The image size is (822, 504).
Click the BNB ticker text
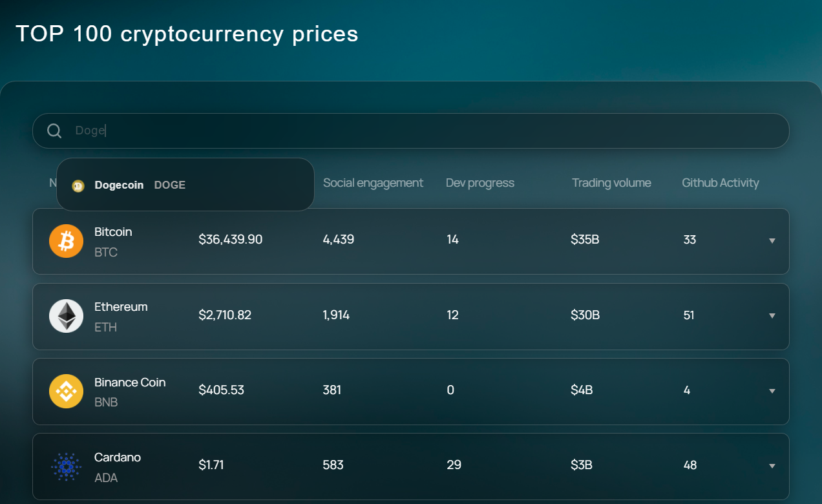(106, 402)
